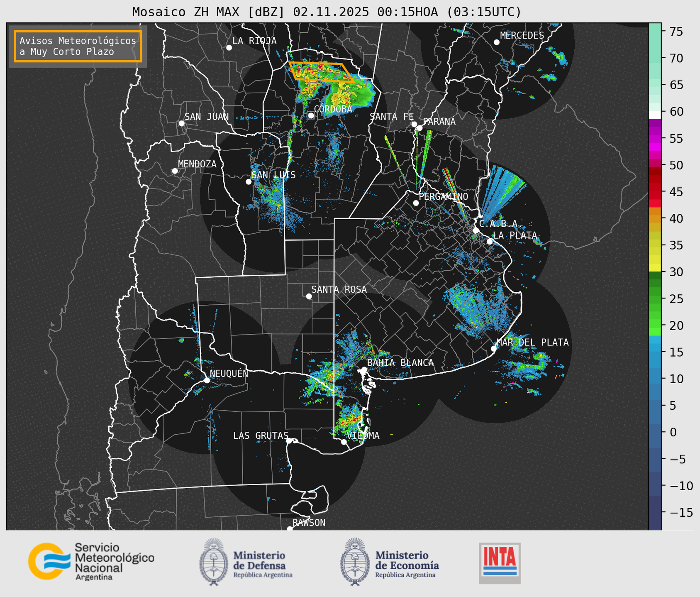Click the Bahía Blanca city marker dot

(x=364, y=369)
